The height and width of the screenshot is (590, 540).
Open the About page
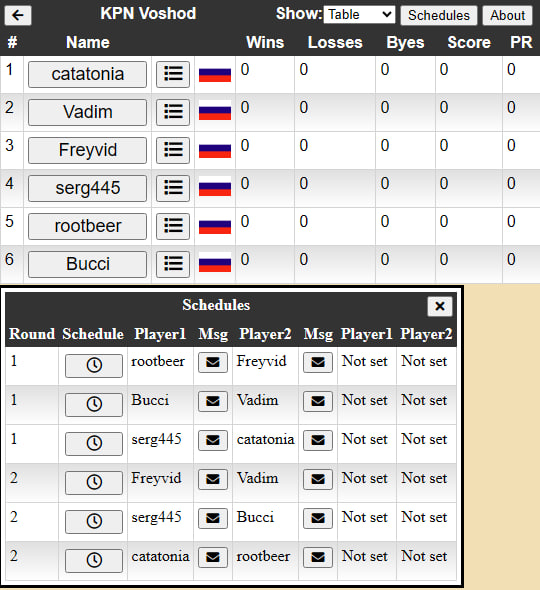[x=507, y=15]
